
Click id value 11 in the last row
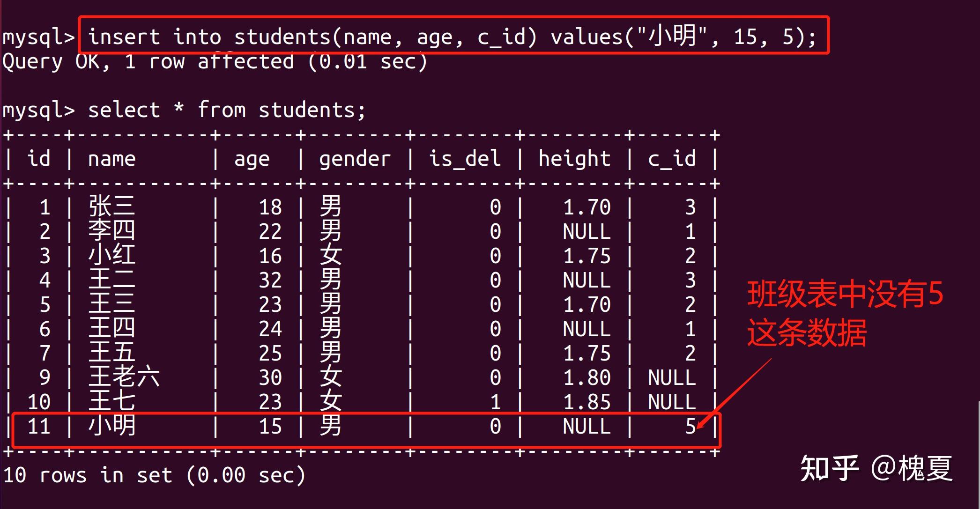click(x=39, y=426)
